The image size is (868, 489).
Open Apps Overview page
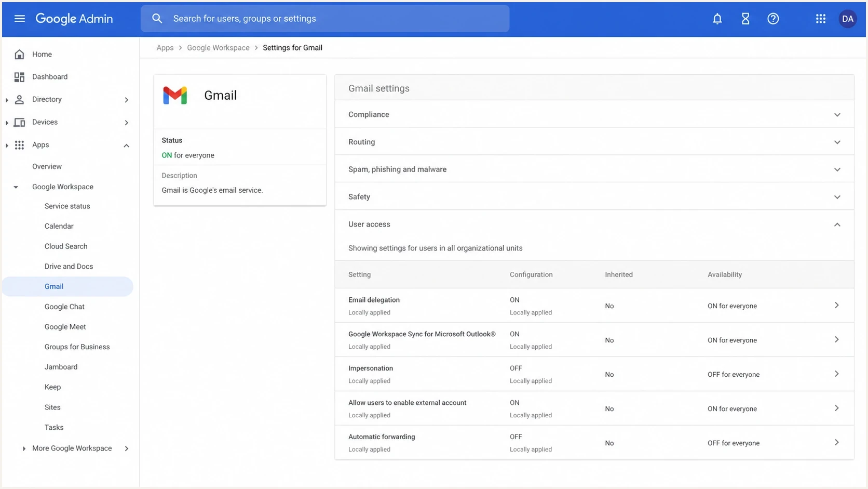[x=47, y=167]
